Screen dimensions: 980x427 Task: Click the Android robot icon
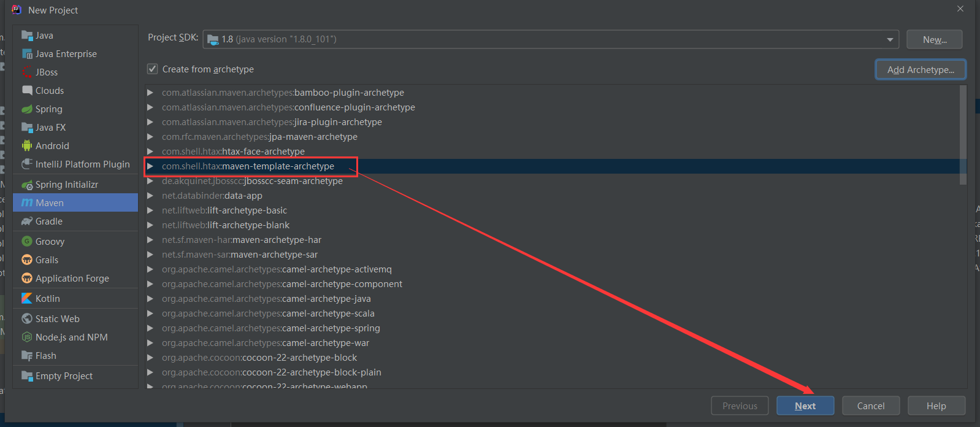pyautogui.click(x=27, y=146)
